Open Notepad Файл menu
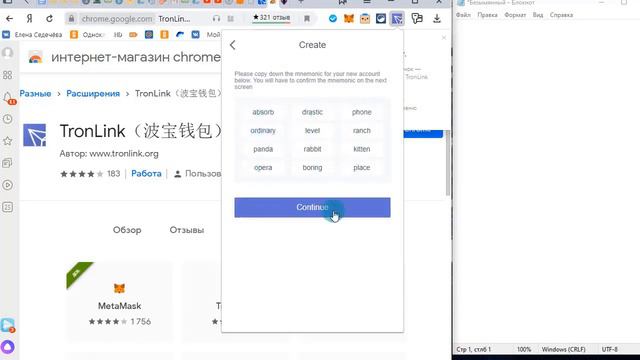The height and width of the screenshot is (360, 640). pos(463,15)
